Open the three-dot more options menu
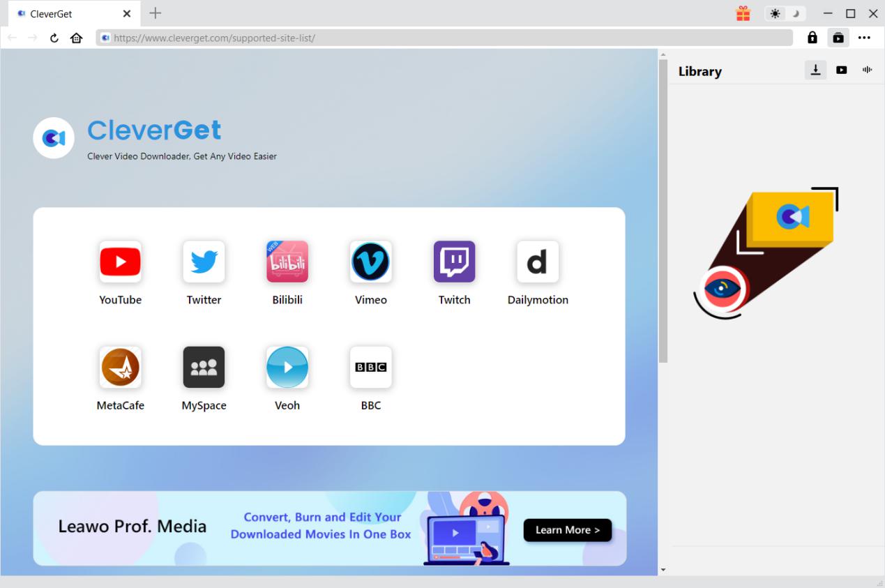This screenshot has height=588, width=885. (x=865, y=38)
